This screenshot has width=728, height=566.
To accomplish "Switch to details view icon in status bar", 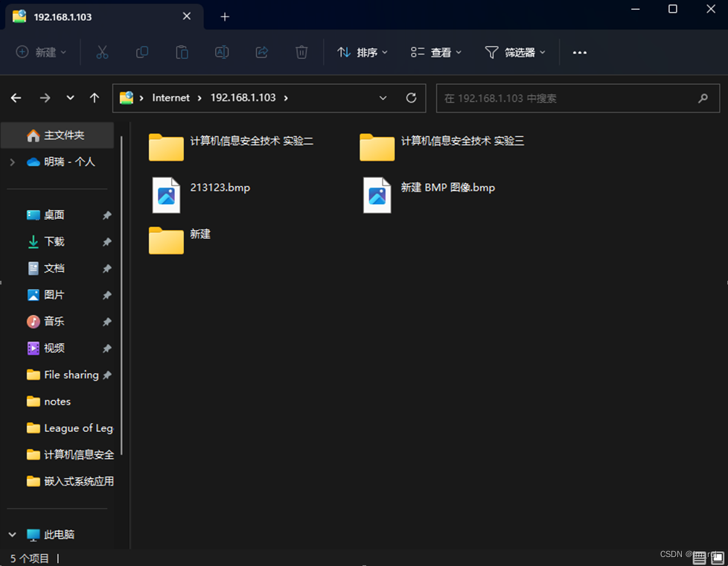I will click(x=699, y=557).
